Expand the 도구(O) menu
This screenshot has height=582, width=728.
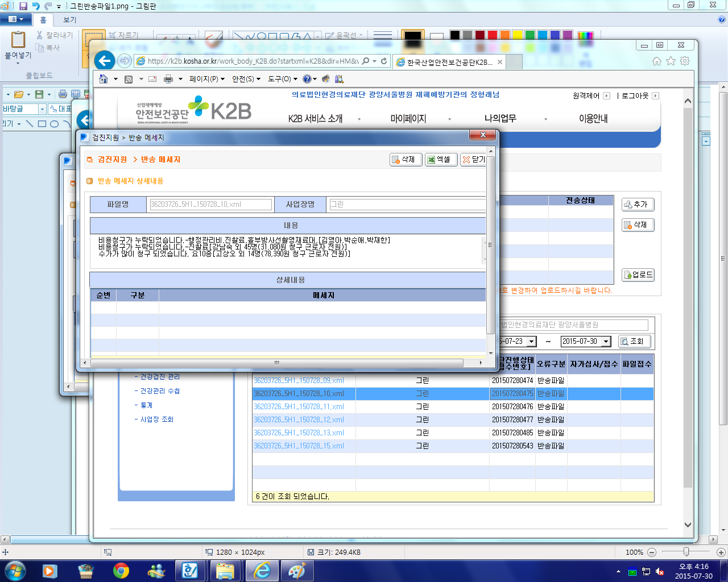point(283,79)
